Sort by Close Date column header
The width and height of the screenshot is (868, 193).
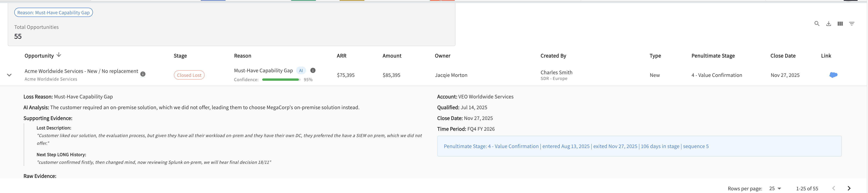[783, 56]
